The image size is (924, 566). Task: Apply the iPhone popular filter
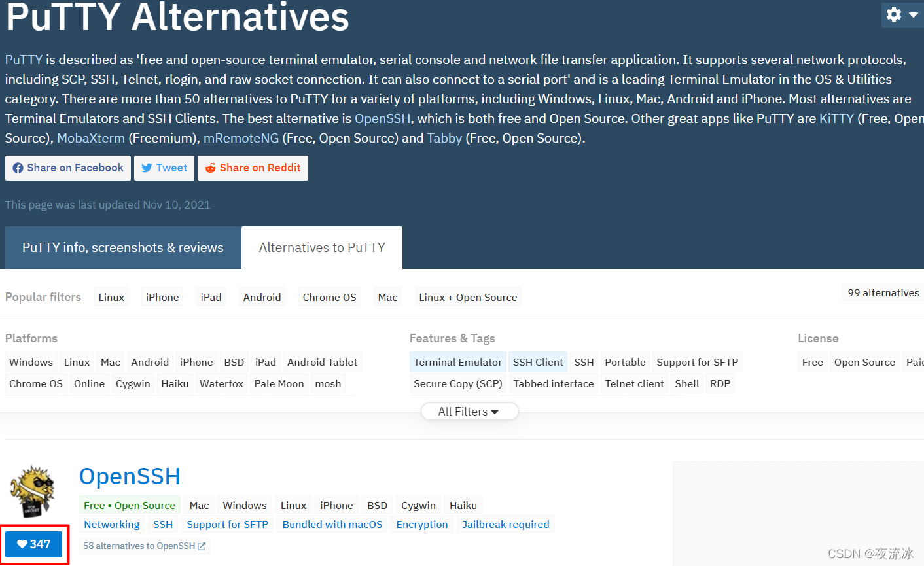click(162, 297)
